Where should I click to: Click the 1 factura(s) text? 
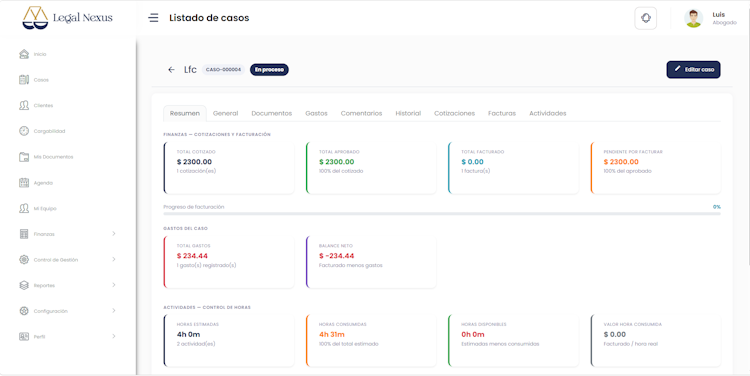click(x=475, y=171)
